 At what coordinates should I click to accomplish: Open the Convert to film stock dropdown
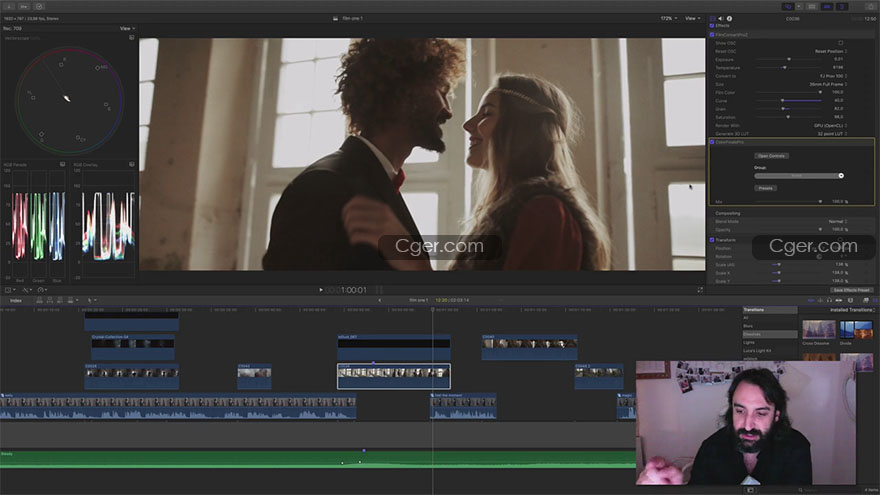click(x=833, y=76)
